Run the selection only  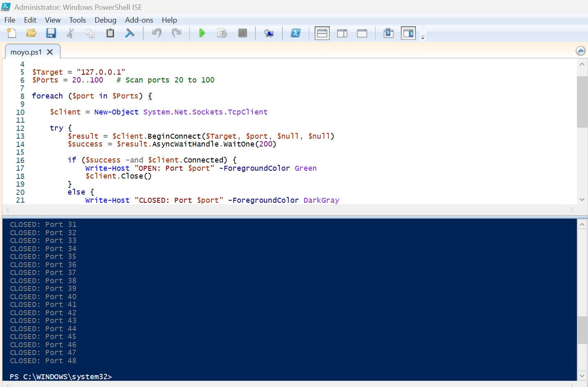[x=222, y=33]
